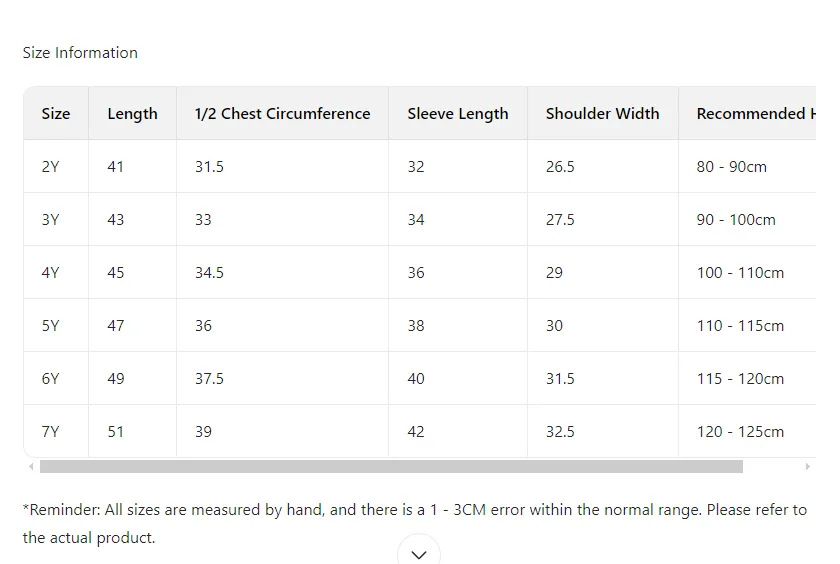Expand section with the down chevron
Screen dimensions: 840x564
pos(419,553)
